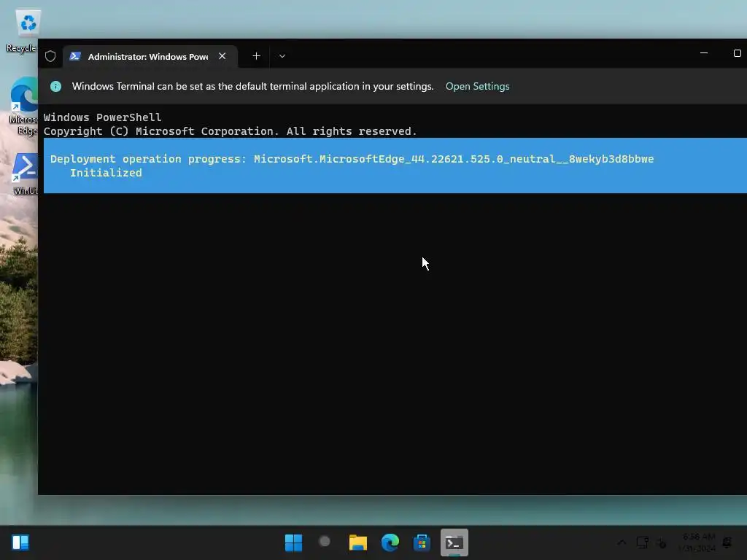The height and width of the screenshot is (560, 747).
Task: Click the volume icon in system tray
Action: click(661, 542)
